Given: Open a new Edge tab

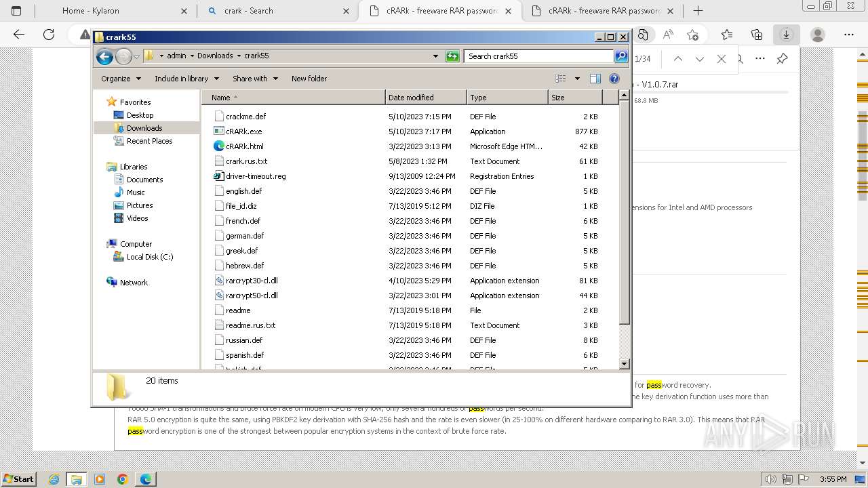Looking at the screenshot, I should coord(698,11).
